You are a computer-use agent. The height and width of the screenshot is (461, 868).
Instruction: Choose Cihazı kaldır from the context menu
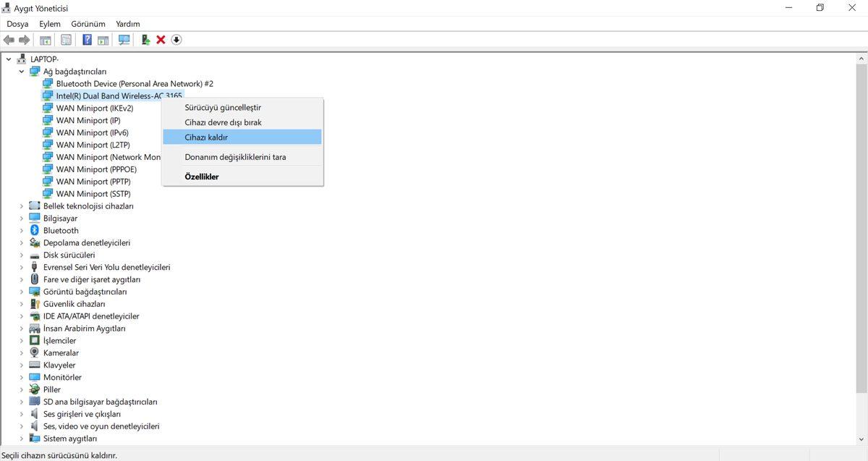click(x=206, y=137)
